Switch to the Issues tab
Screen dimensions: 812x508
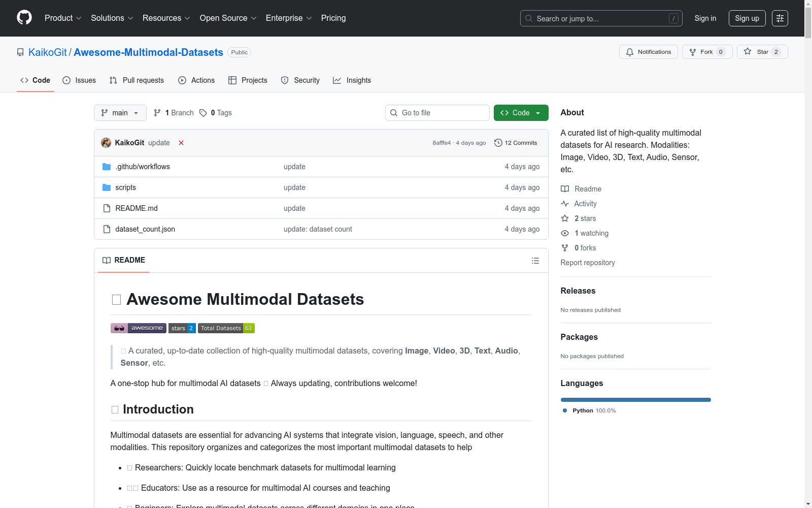[79, 80]
